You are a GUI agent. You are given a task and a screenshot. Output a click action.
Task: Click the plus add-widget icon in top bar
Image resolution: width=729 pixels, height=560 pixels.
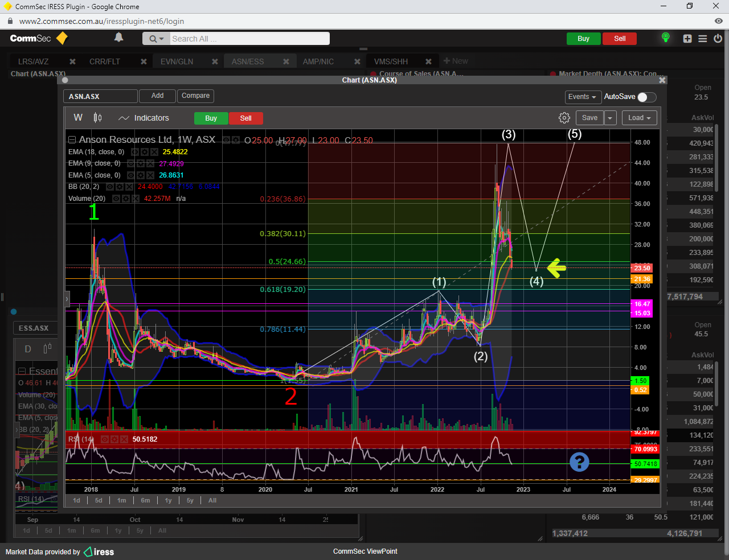click(687, 39)
